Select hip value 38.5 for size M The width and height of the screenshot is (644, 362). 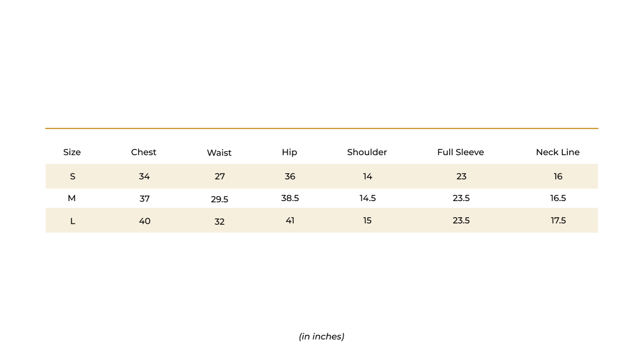pos(290,198)
